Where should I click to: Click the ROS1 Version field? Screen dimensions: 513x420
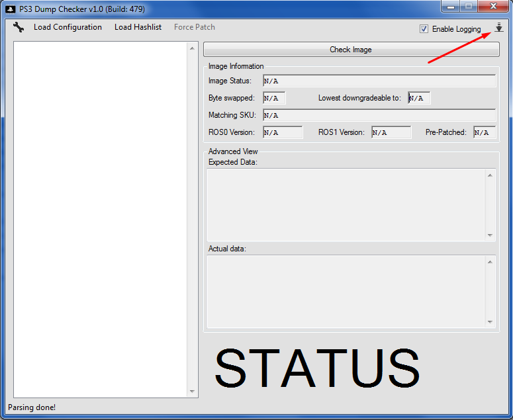point(391,132)
